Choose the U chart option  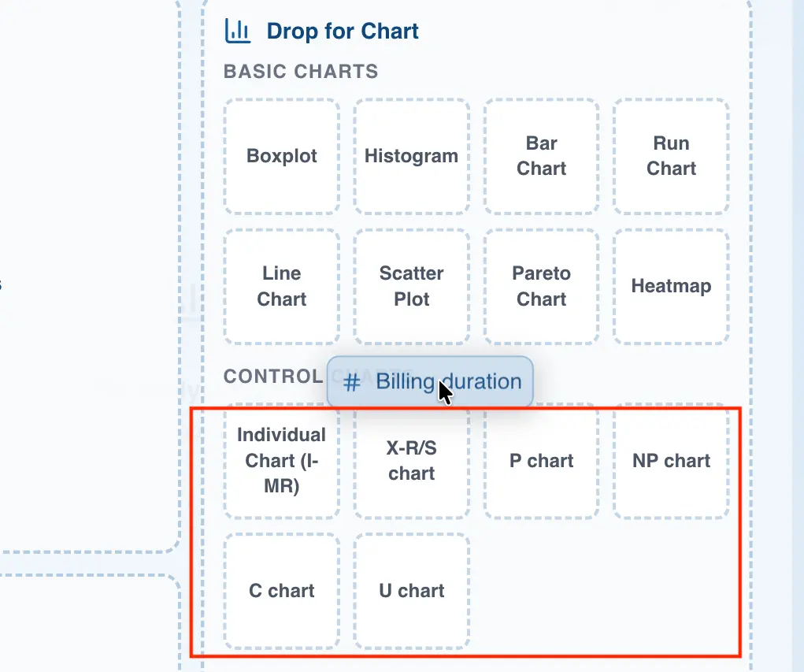click(411, 589)
